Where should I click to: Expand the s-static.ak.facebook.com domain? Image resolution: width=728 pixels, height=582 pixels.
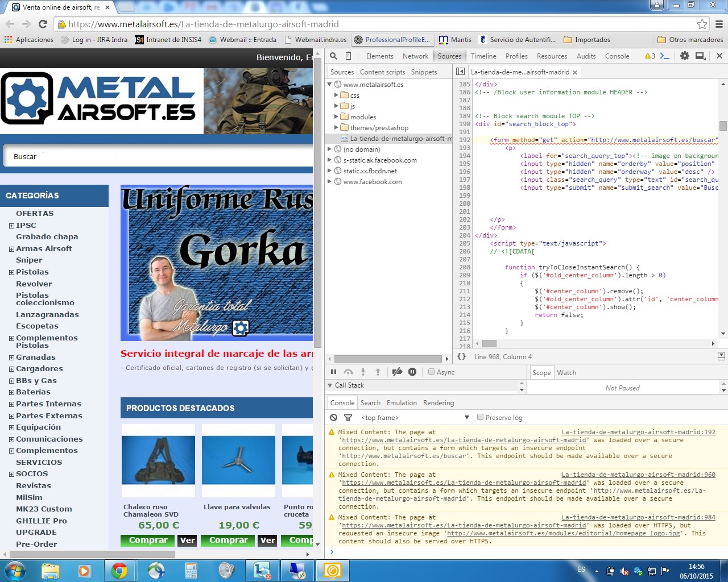329,160
